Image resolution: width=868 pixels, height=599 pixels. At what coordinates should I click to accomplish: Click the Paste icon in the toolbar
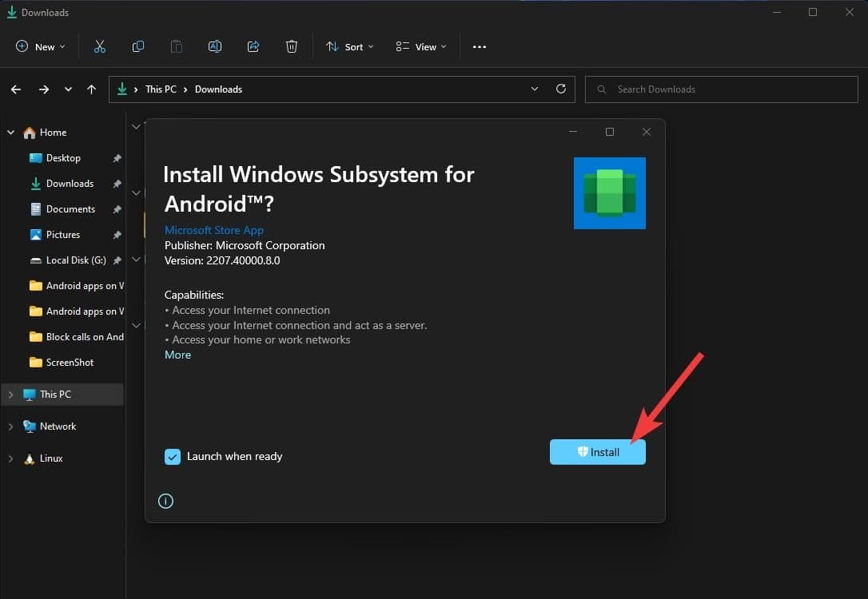coord(176,46)
